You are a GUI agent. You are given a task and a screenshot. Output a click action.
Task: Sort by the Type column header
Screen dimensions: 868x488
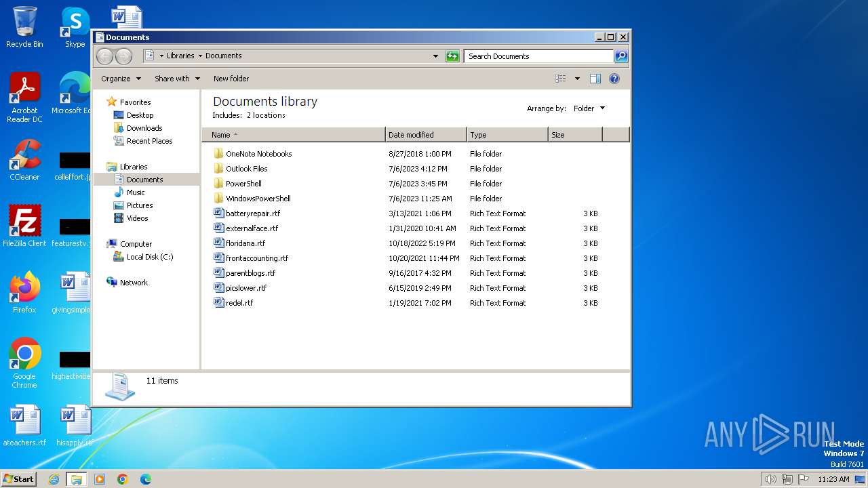tap(507, 135)
